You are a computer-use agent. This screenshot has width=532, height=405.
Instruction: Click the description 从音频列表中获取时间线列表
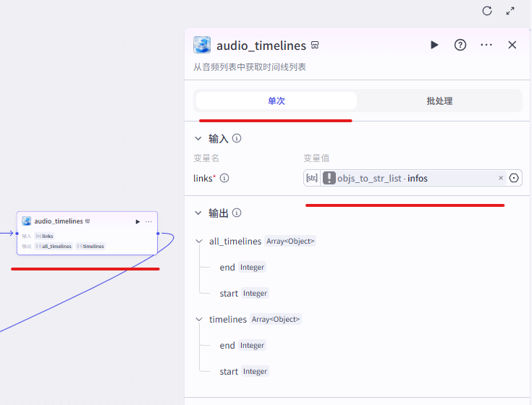point(250,67)
